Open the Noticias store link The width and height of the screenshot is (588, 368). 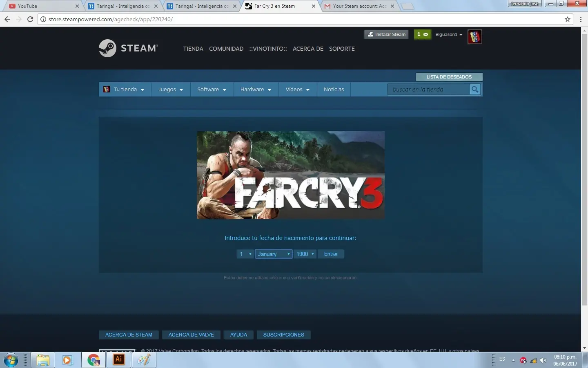coord(334,90)
